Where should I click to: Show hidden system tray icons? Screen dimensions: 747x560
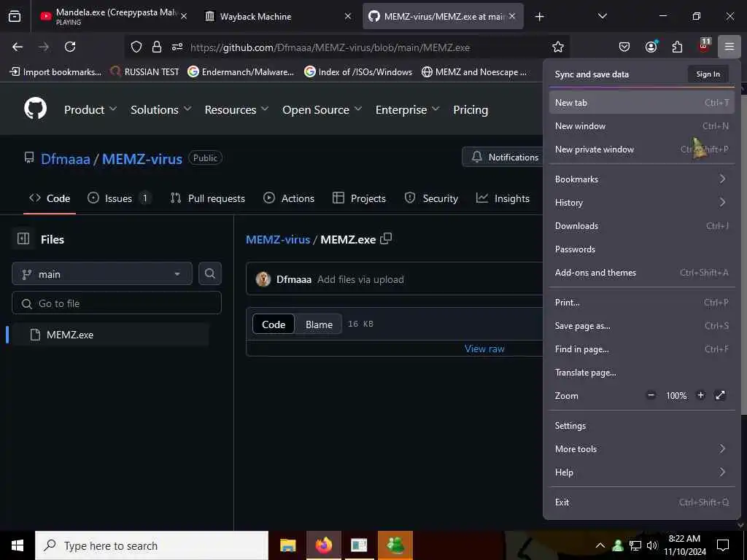[x=600, y=545]
